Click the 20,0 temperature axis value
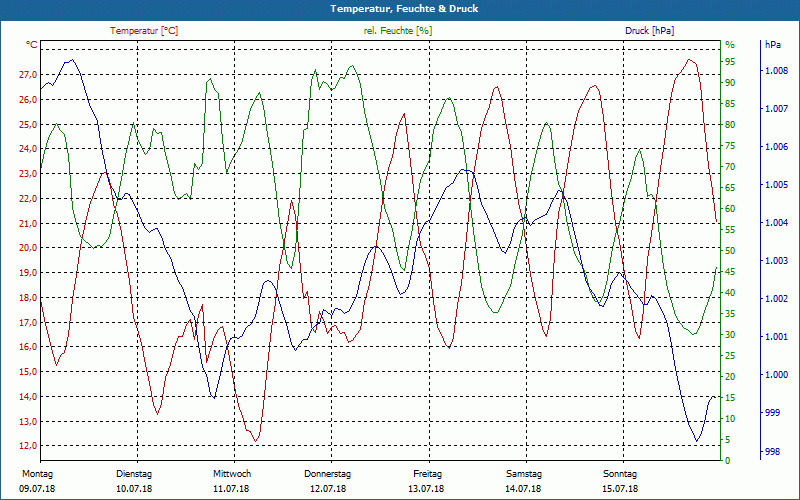 (x=28, y=248)
